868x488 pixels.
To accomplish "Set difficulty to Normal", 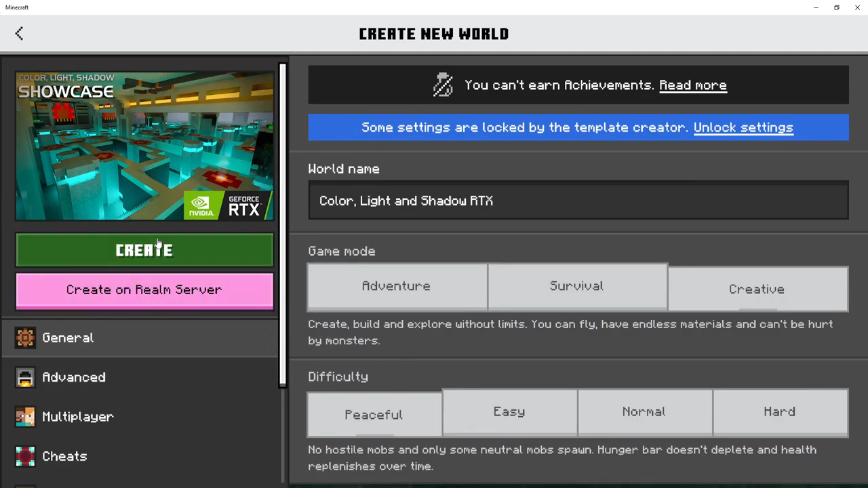I will [x=644, y=411].
